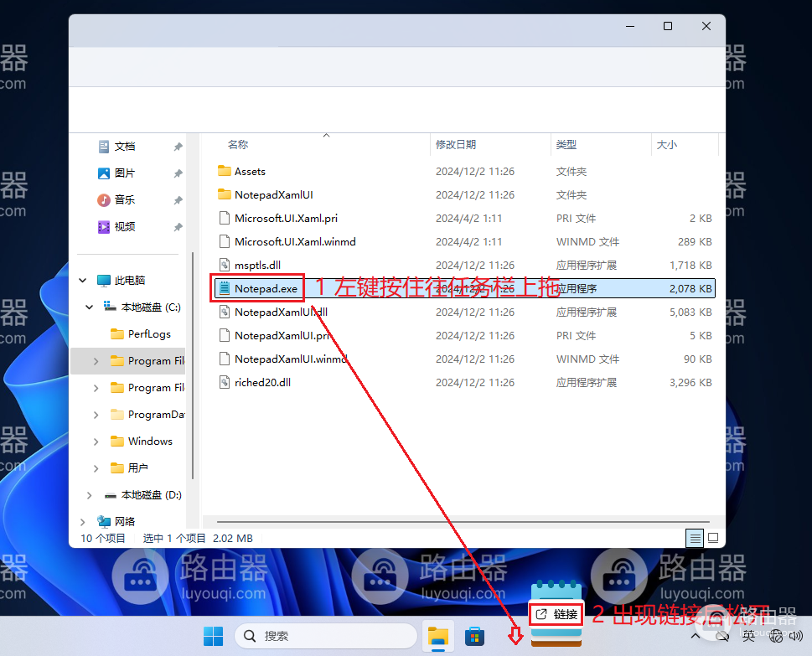
Task: Click the Microsoft.UI.Xaml.pri file icon
Action: (x=225, y=218)
